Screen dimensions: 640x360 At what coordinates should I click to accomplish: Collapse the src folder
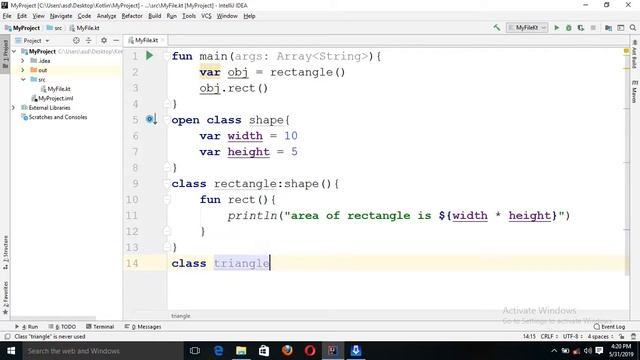[x=23, y=80]
